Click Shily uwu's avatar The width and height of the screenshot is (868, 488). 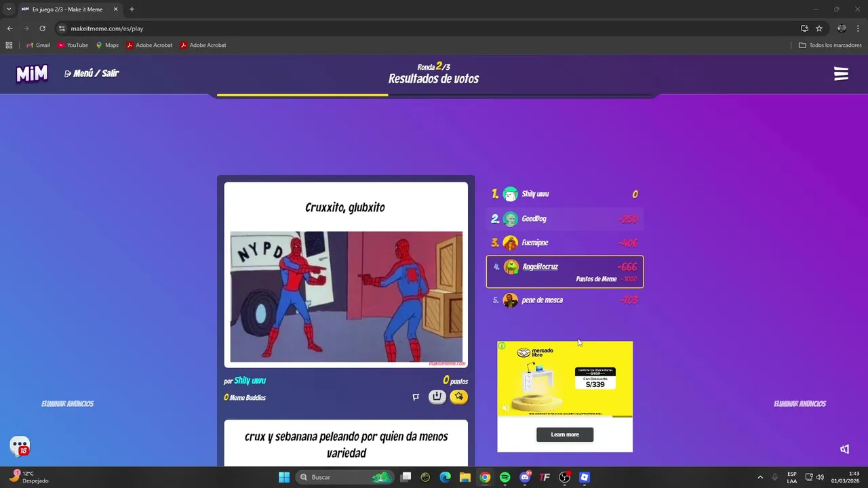tap(511, 194)
